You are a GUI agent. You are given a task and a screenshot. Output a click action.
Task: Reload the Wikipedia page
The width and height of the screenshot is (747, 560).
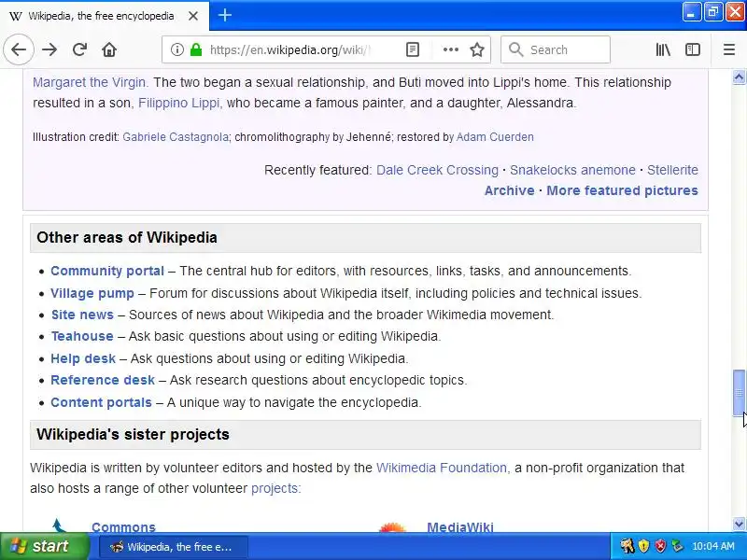[x=79, y=49]
